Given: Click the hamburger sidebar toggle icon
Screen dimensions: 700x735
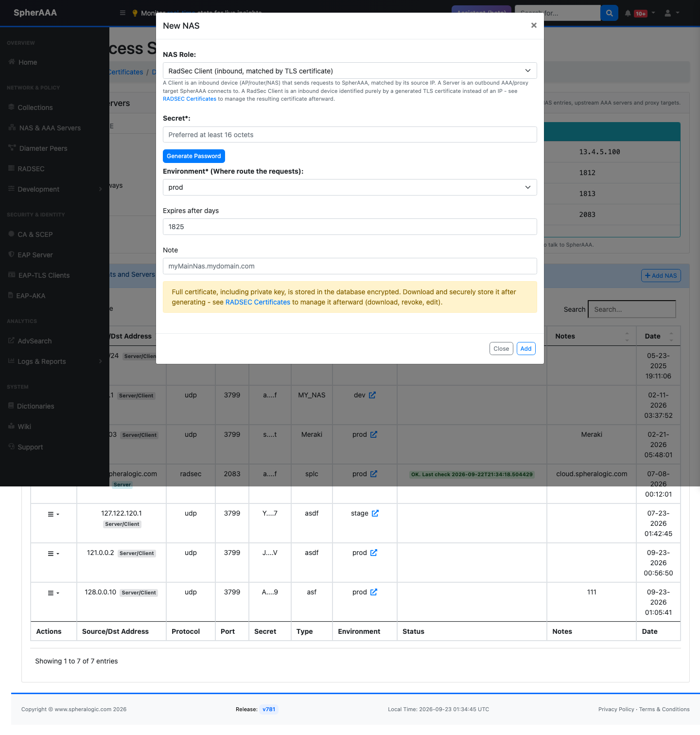Looking at the screenshot, I should (122, 13).
